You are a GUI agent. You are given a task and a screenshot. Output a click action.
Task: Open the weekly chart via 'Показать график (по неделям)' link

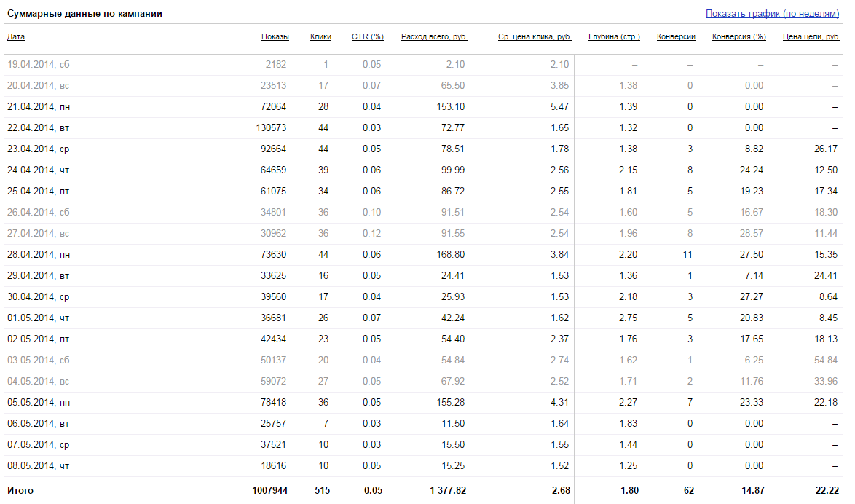click(773, 13)
